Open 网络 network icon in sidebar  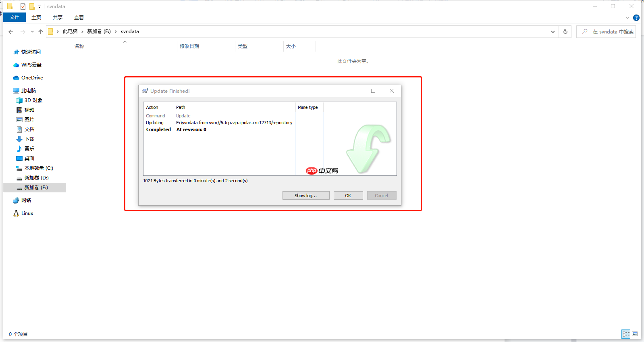pos(16,200)
